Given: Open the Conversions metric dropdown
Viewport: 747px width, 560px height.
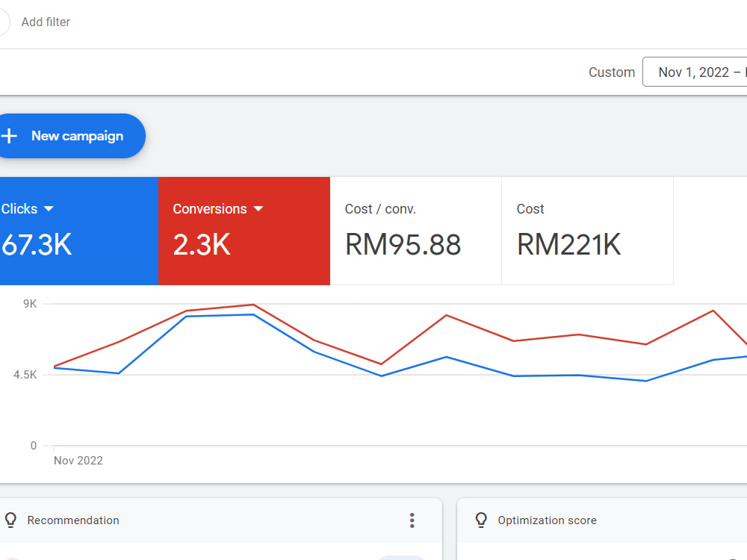Looking at the screenshot, I should [x=258, y=209].
